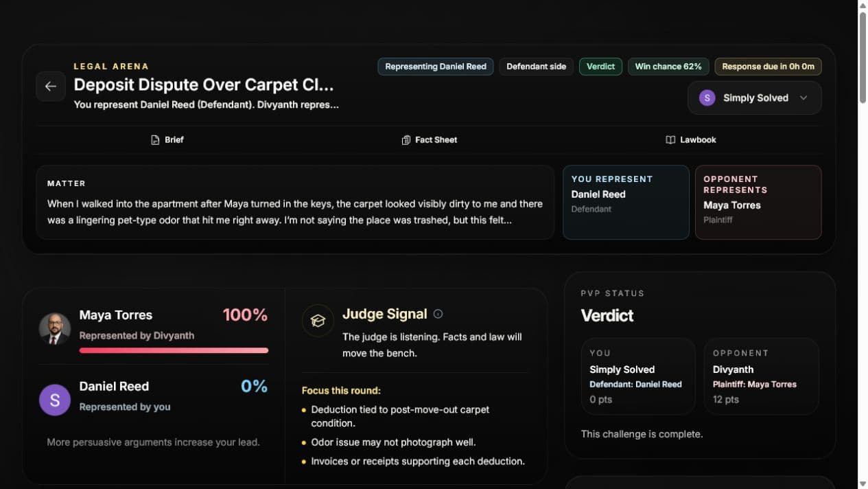Click 'Plaintiff: Maya Torres' label
Screen dimensions: 868x489
coord(755,385)
